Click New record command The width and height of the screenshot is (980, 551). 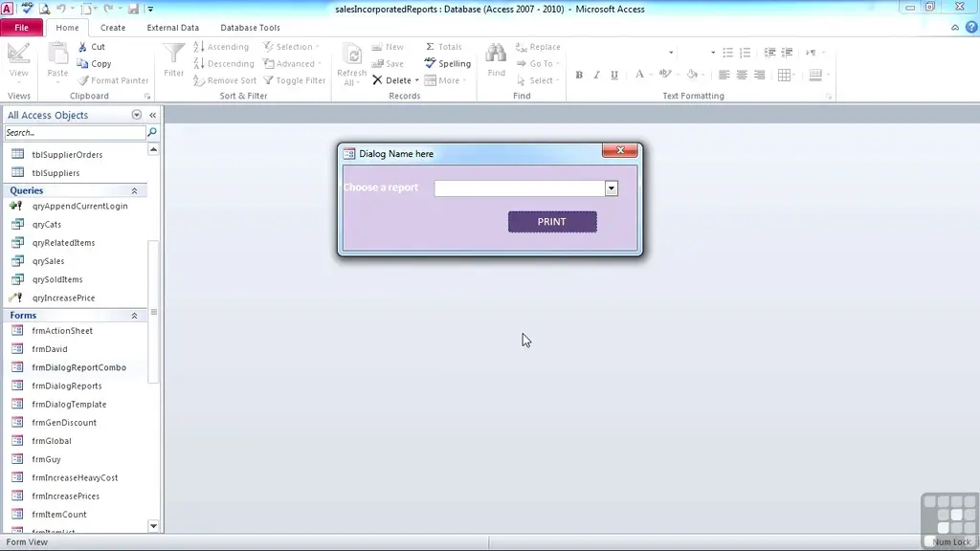[388, 47]
